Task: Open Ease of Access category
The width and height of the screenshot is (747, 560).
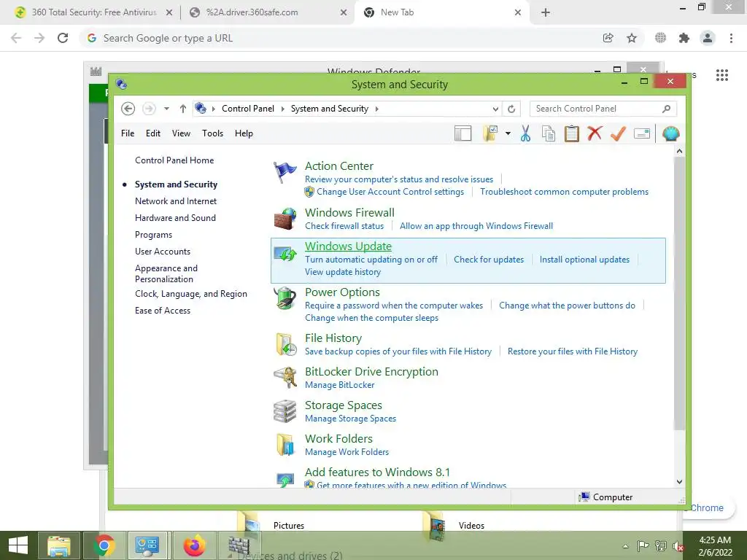Action: (x=163, y=311)
